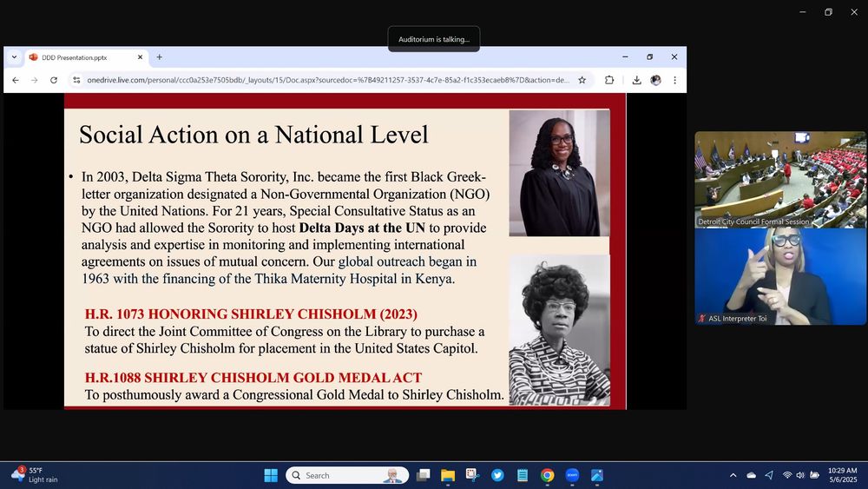
Task: Restore the Zoom meeting window size
Action: (828, 11)
